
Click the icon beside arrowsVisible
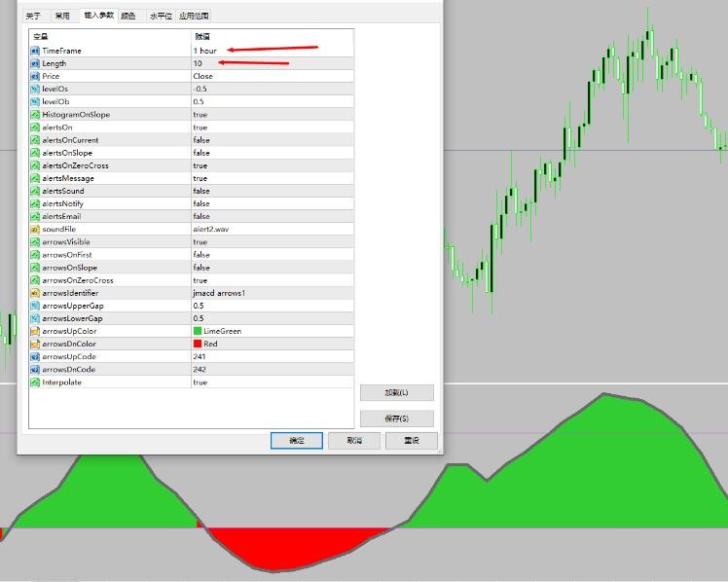tap(35, 241)
